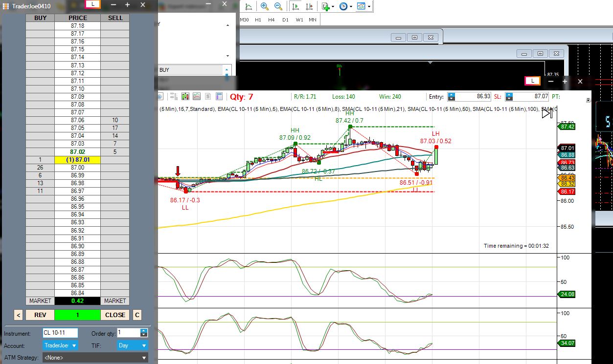Open the add indicator dropdown arrow
The width and height of the screenshot is (613, 364).
(333, 7)
